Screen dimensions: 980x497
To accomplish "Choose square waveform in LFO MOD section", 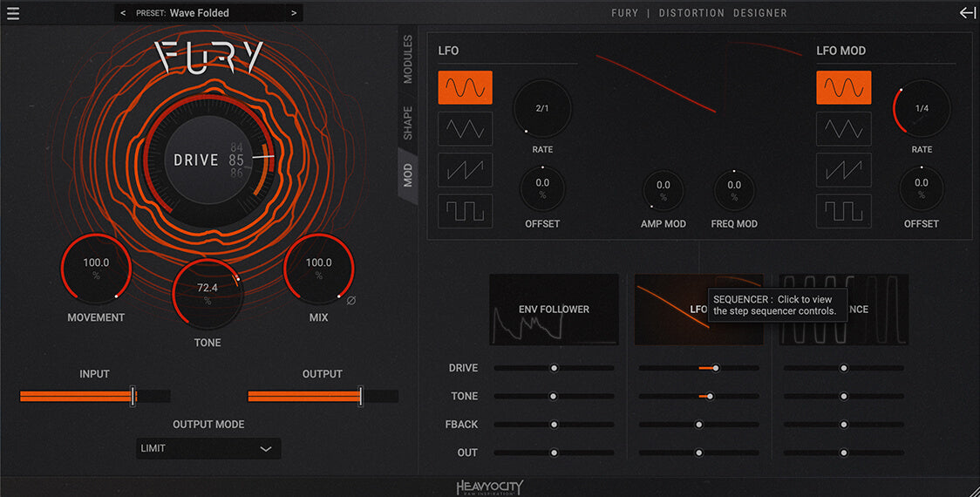I will pos(843,211).
